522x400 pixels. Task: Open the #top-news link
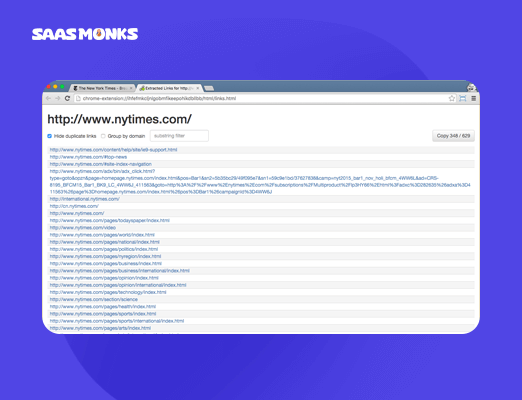point(88,157)
